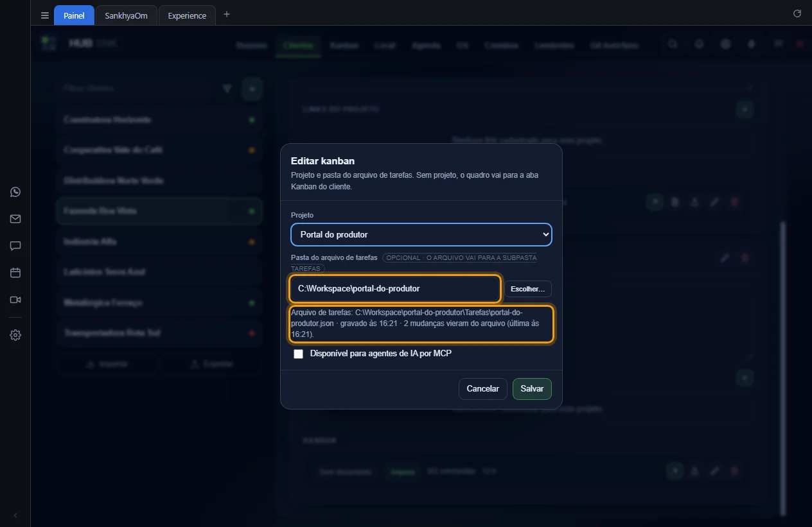This screenshot has height=527, width=812.
Task: Select Construtora Horizonte in the client list
Action: (159, 120)
